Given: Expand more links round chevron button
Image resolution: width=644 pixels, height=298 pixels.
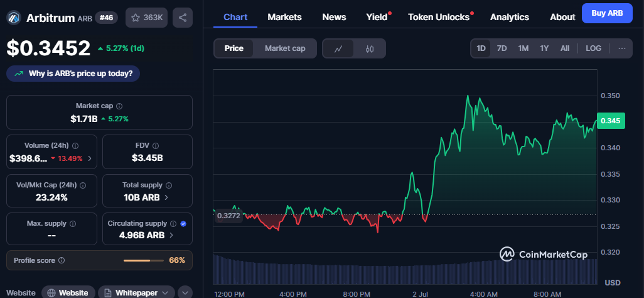Looking at the screenshot, I should tap(185, 292).
